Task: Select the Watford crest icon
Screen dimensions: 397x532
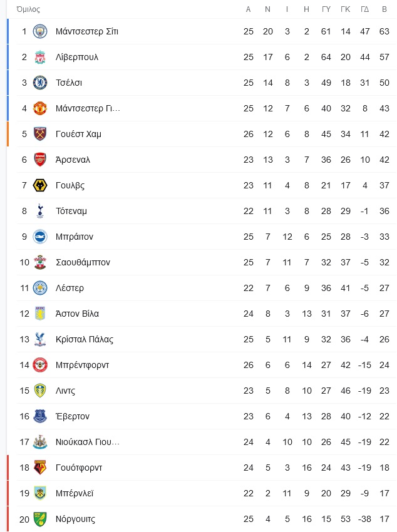Action: pyautogui.click(x=40, y=468)
